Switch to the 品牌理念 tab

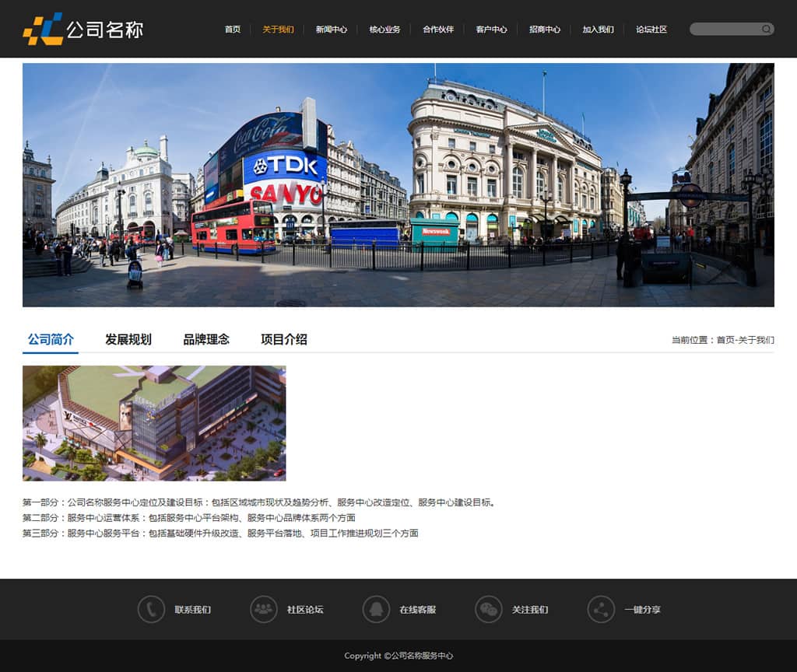pyautogui.click(x=206, y=339)
